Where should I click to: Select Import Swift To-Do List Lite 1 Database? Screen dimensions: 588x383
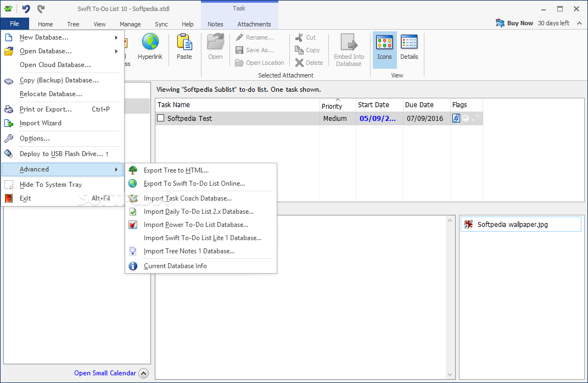201,238
